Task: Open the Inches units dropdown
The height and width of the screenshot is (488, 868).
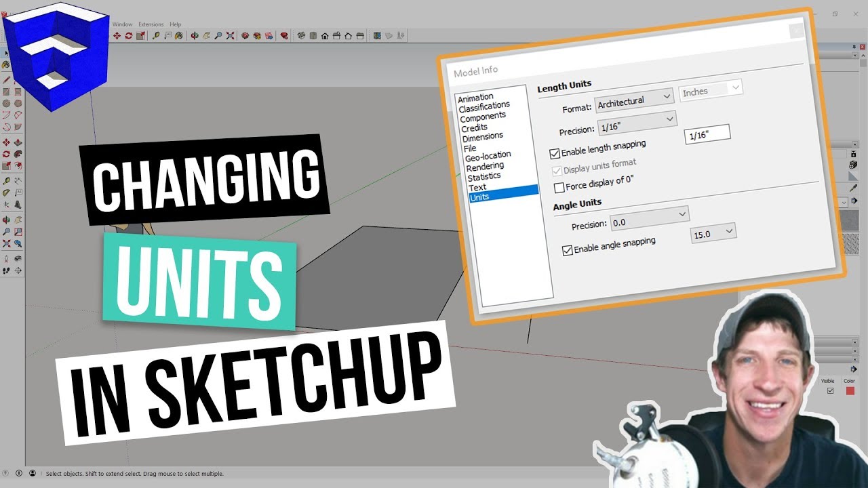Action: coord(711,89)
